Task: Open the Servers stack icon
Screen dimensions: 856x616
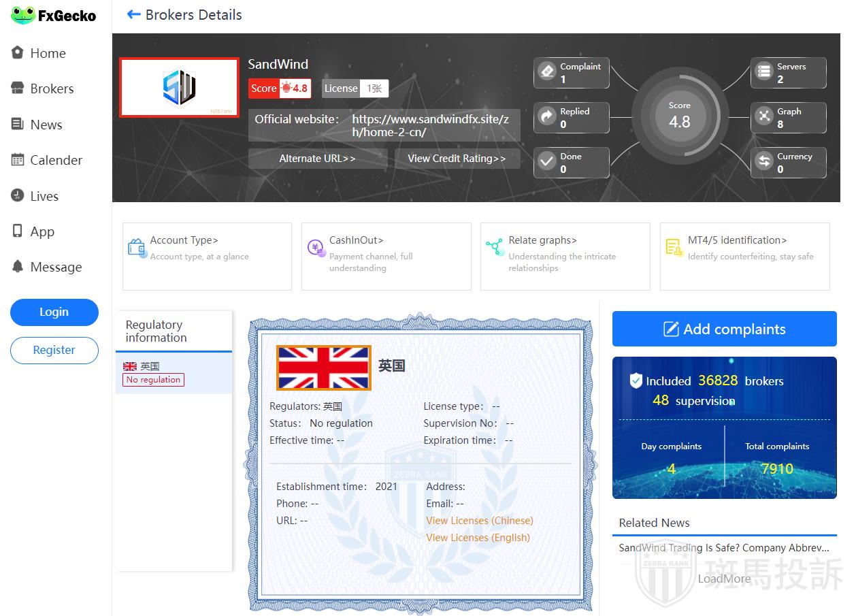Action: (764, 72)
